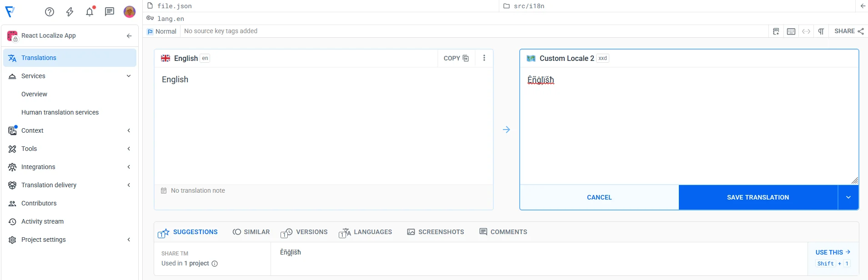Open the Services Overview page
Viewport: 868px width, 280px height.
(34, 94)
